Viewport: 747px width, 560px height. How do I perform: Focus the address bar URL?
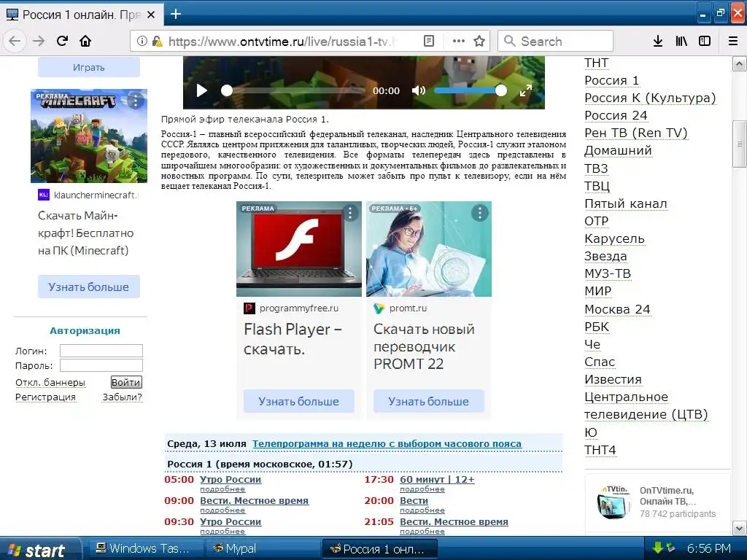click(281, 42)
